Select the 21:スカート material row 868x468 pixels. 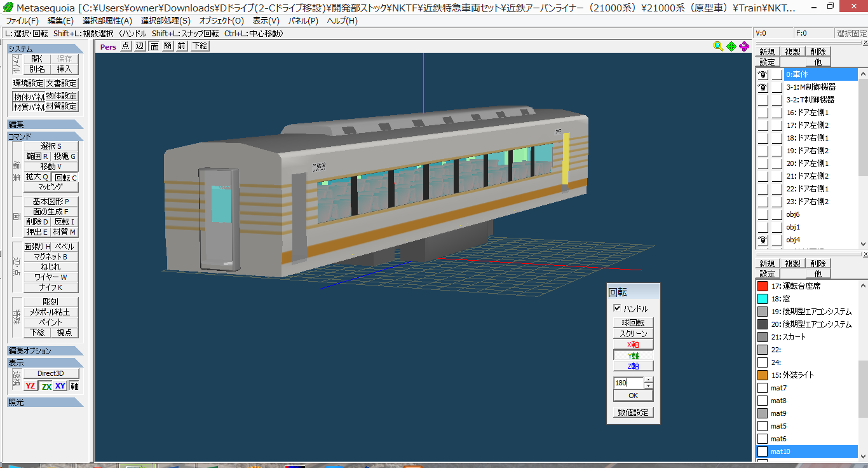coord(807,337)
